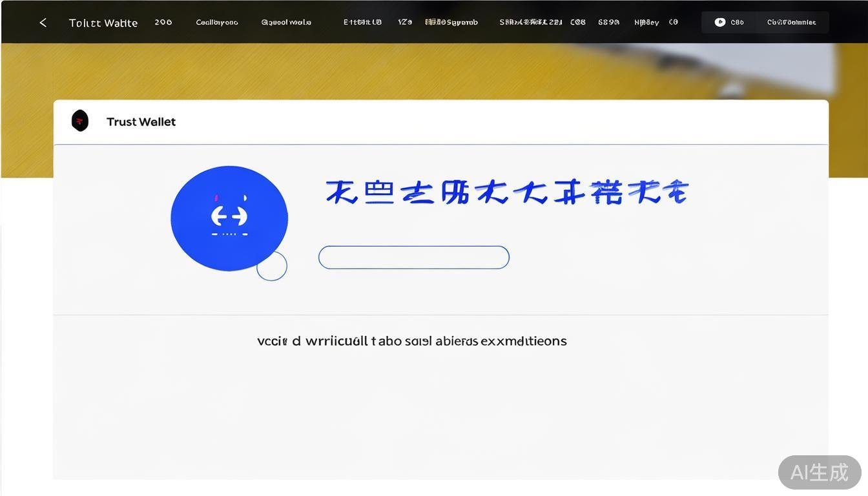Image resolution: width=868 pixels, height=496 pixels.
Task: Click the C0 icon at navbar right end
Action: [674, 21]
